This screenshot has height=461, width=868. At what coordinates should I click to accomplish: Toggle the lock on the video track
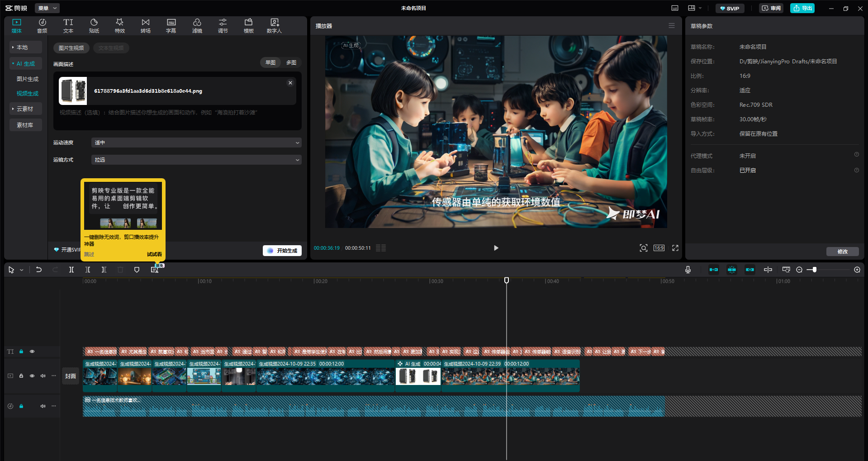pyautogui.click(x=21, y=376)
